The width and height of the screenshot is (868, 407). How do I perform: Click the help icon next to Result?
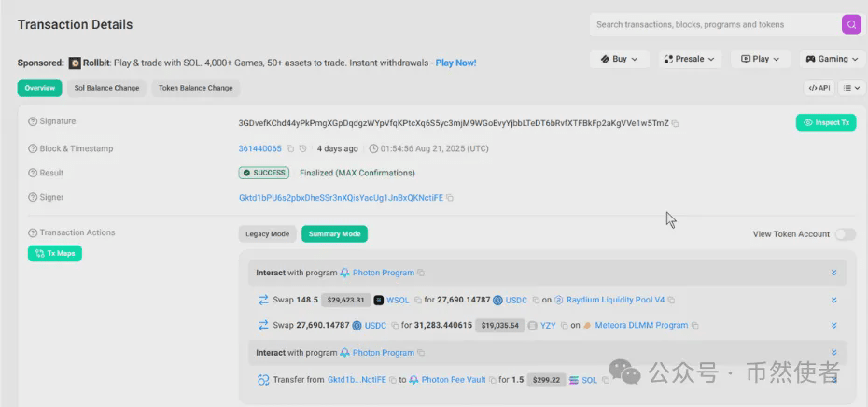(x=33, y=174)
